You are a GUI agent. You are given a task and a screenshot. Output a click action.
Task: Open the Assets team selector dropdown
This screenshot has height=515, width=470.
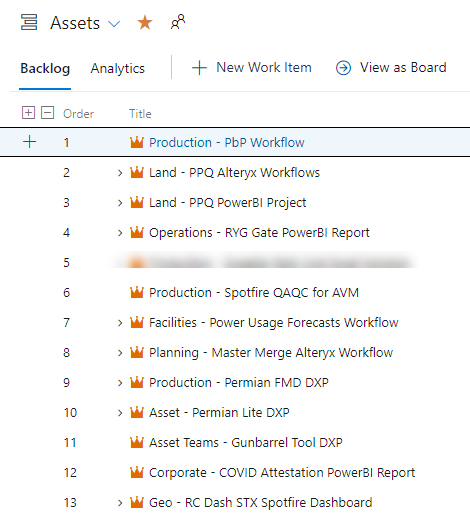(x=114, y=24)
